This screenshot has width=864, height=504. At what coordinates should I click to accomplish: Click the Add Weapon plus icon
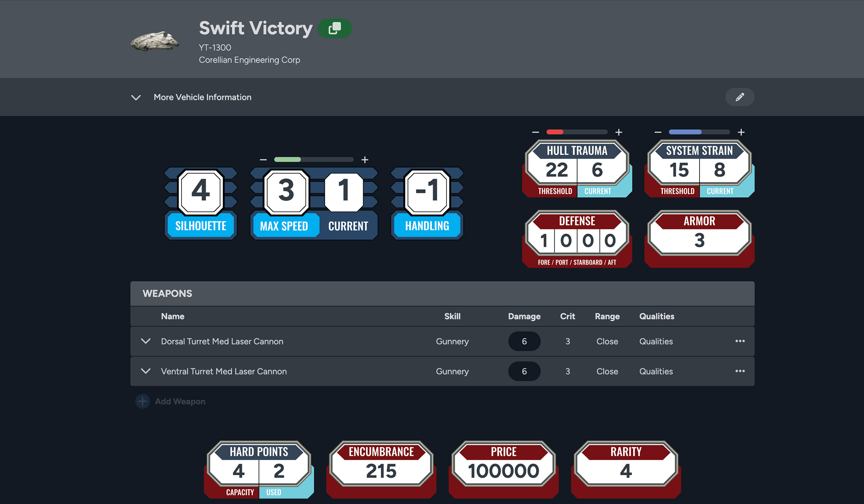143,401
